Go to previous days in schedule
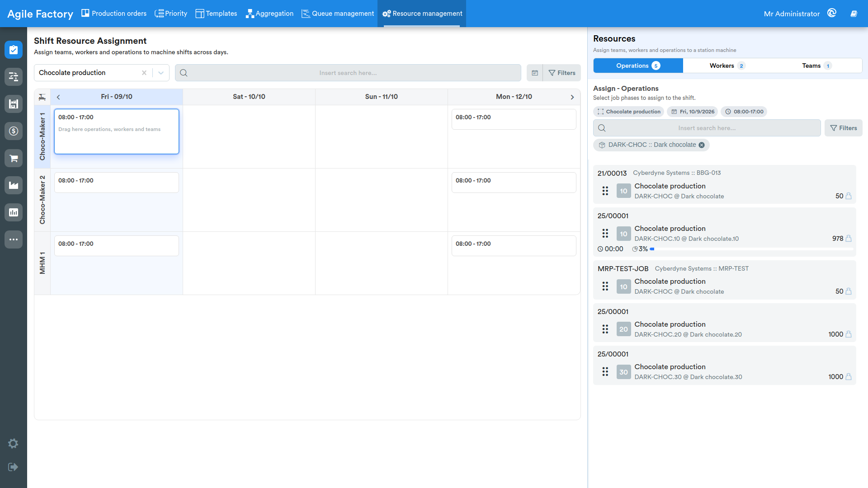The height and width of the screenshot is (488, 868). click(58, 97)
